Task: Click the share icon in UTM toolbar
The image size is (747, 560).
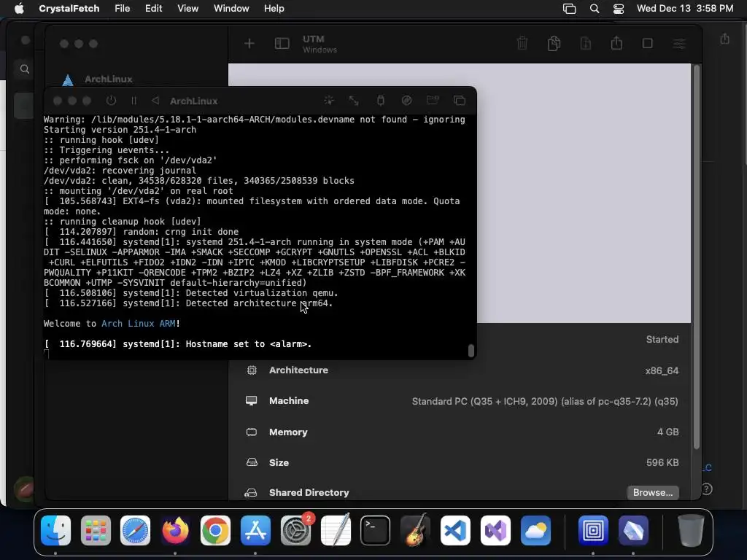Action: pyautogui.click(x=616, y=43)
